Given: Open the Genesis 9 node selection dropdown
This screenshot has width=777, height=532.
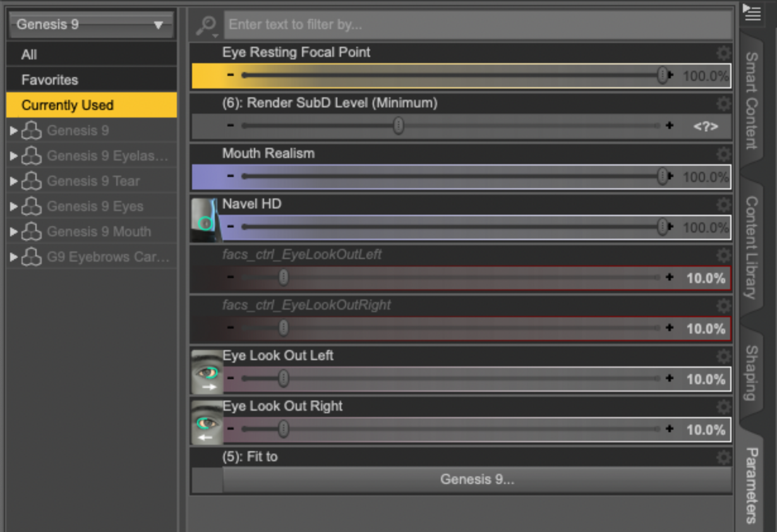Looking at the screenshot, I should (x=91, y=25).
